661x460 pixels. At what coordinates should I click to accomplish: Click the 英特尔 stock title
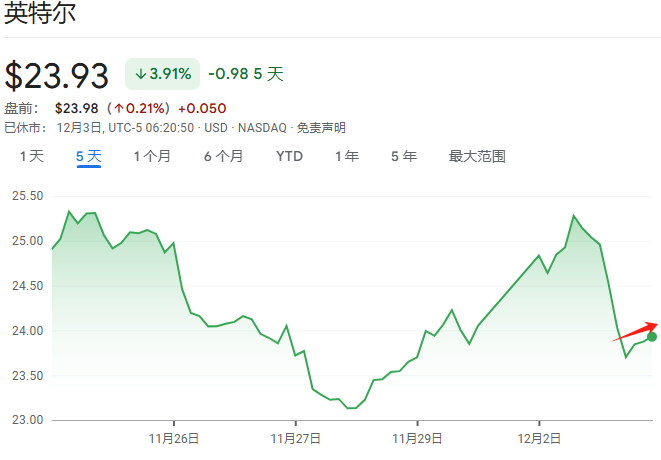click(x=39, y=17)
